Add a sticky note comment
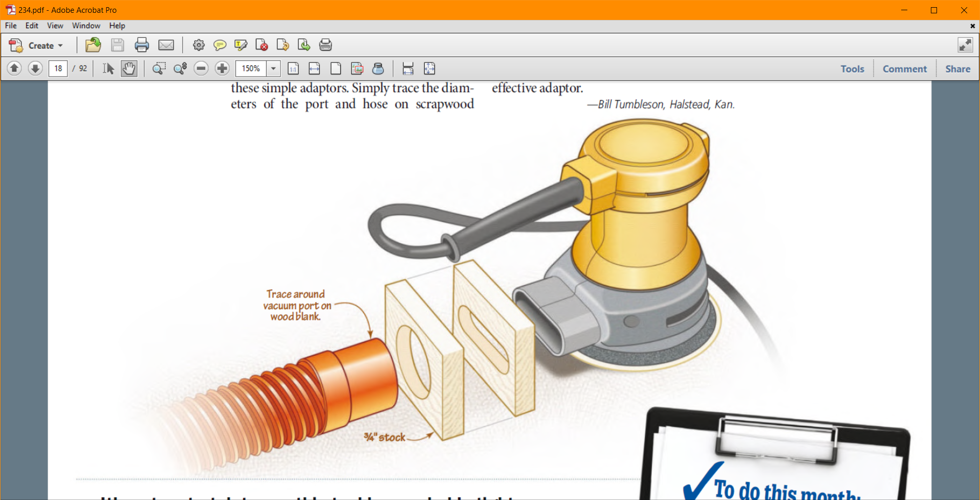Viewport: 980px width, 500px height. click(x=220, y=45)
